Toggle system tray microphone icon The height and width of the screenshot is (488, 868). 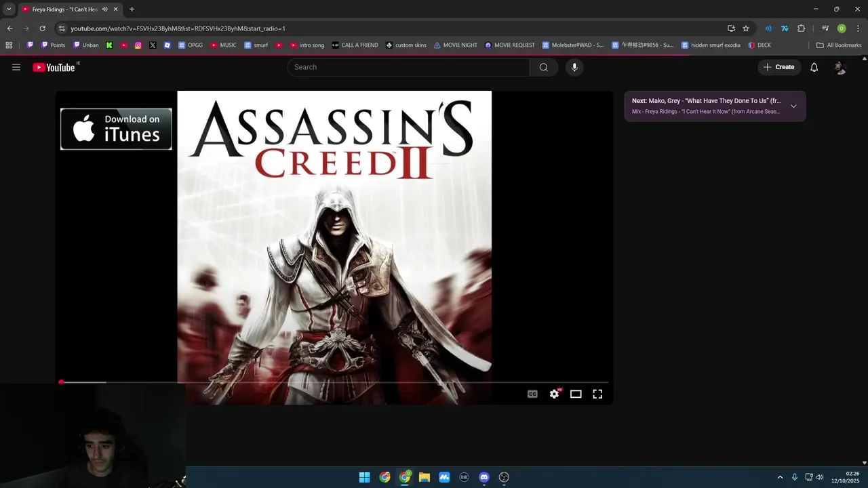[x=795, y=477]
